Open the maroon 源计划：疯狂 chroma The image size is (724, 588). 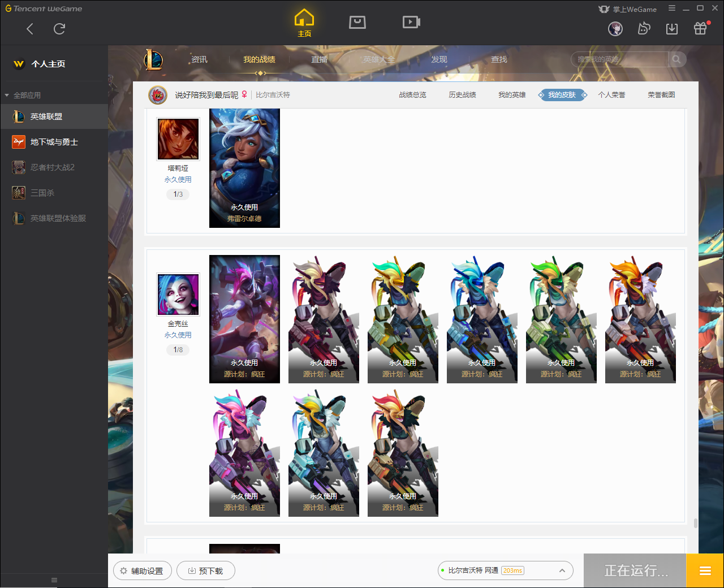point(324,319)
